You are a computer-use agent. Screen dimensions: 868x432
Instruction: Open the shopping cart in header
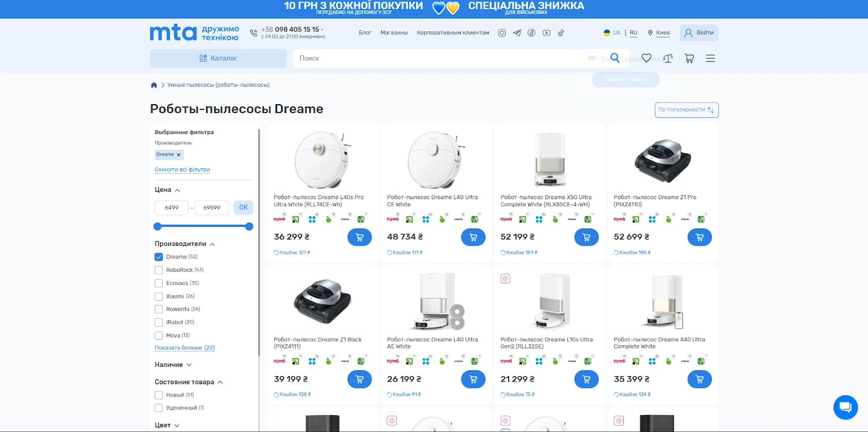coord(690,58)
